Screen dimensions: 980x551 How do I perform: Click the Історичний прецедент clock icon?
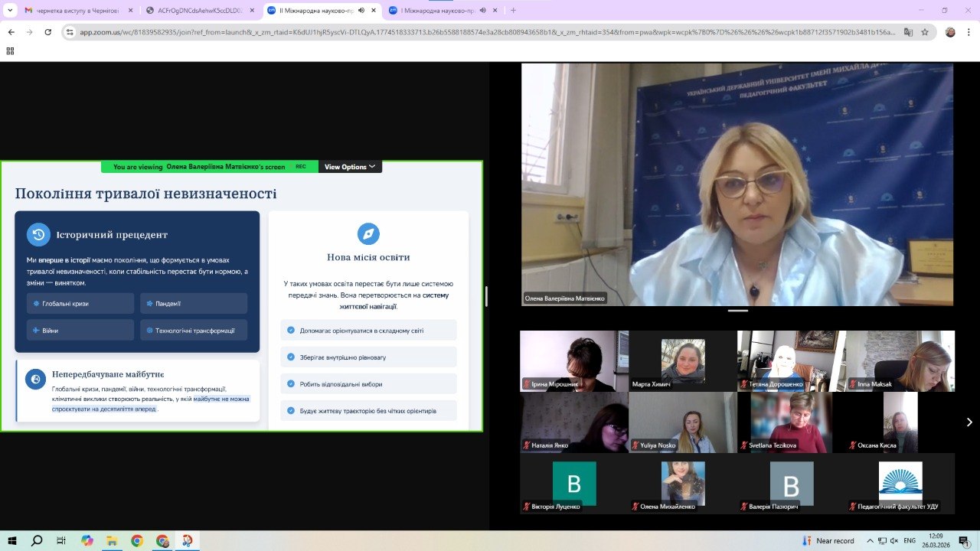[x=38, y=235]
